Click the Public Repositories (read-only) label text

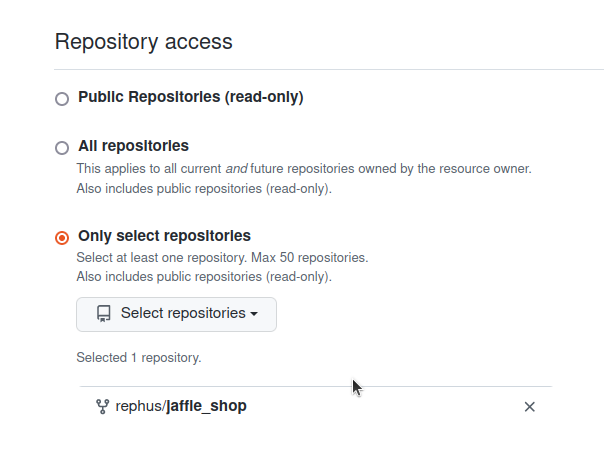191,97
